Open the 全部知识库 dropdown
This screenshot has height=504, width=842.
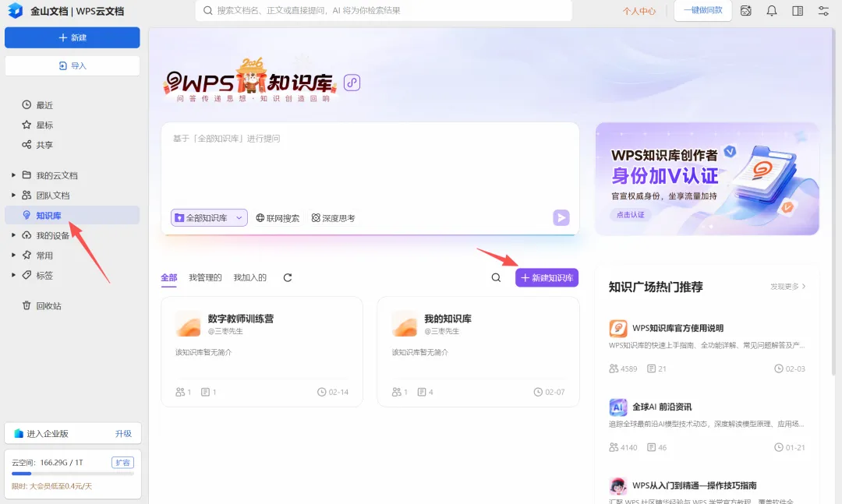[209, 218]
